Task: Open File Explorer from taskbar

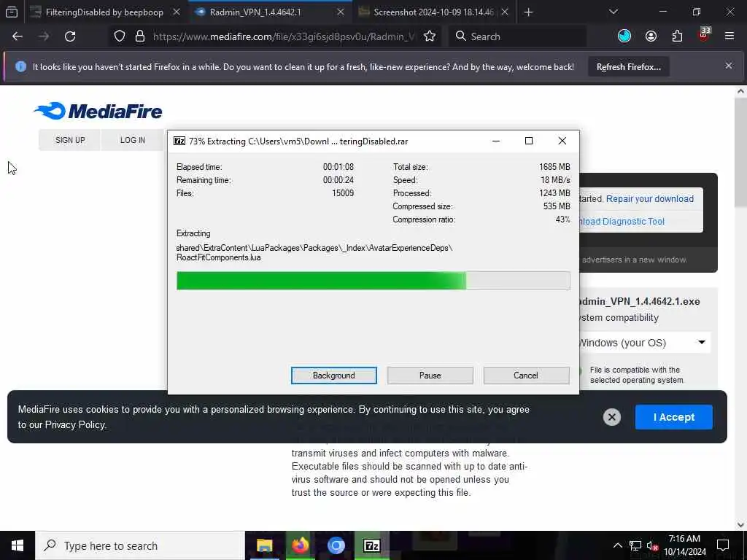Action: (264, 545)
